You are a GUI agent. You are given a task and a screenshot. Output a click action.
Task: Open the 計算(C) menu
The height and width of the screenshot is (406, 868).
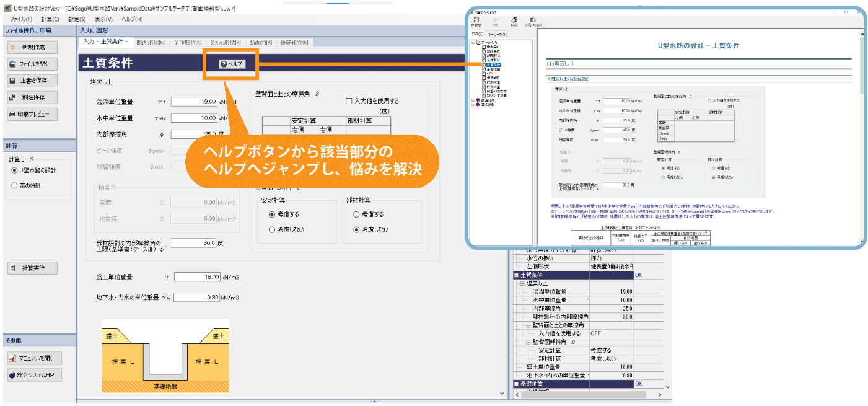(50, 19)
